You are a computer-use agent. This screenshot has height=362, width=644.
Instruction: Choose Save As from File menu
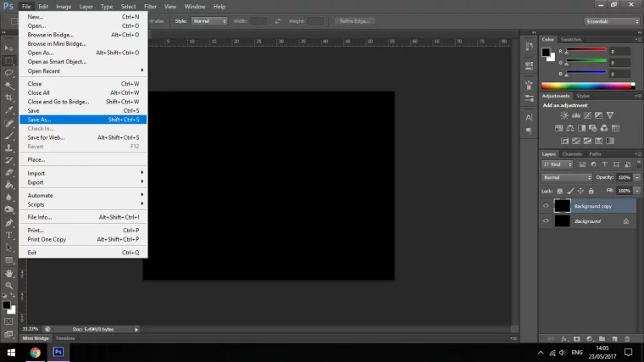tap(83, 120)
